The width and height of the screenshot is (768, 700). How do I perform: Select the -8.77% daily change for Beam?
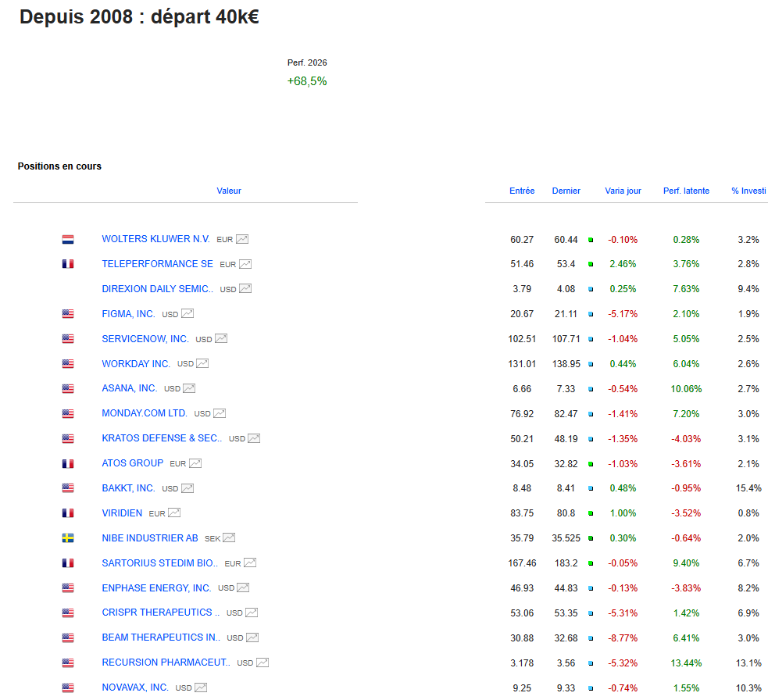click(623, 638)
